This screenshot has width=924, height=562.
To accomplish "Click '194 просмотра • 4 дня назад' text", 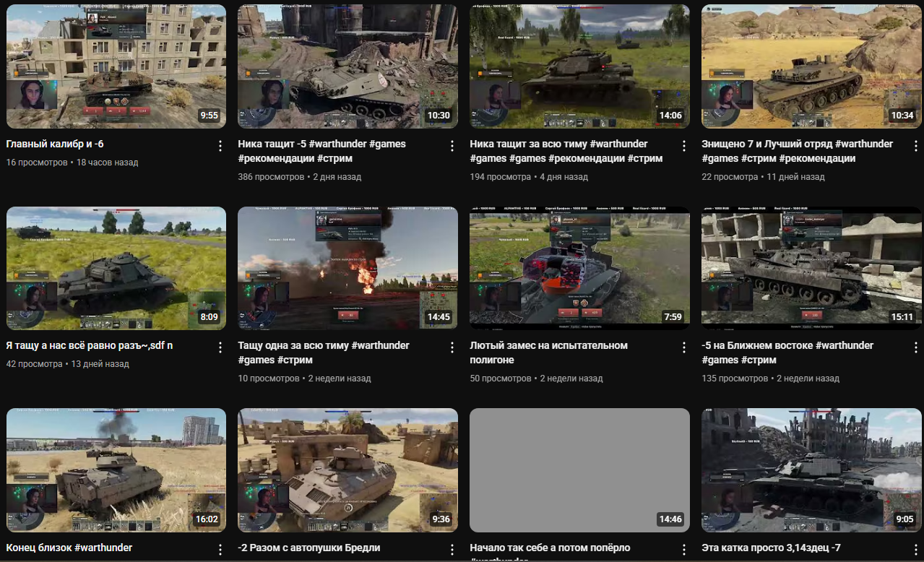I will coord(529,177).
